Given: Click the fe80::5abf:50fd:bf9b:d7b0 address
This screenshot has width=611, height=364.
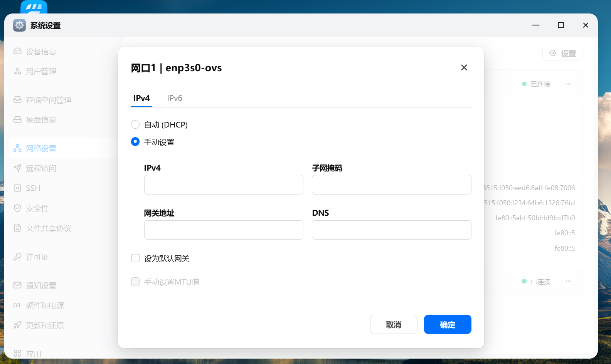Looking at the screenshot, I should click(535, 218).
